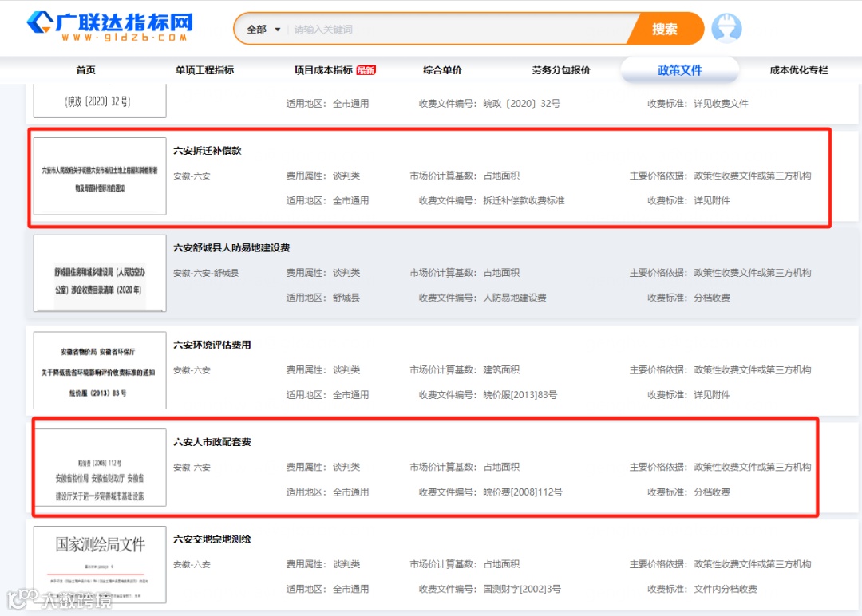Click the 安徽-六安-舒城县 region text
The image size is (862, 616).
point(206,273)
